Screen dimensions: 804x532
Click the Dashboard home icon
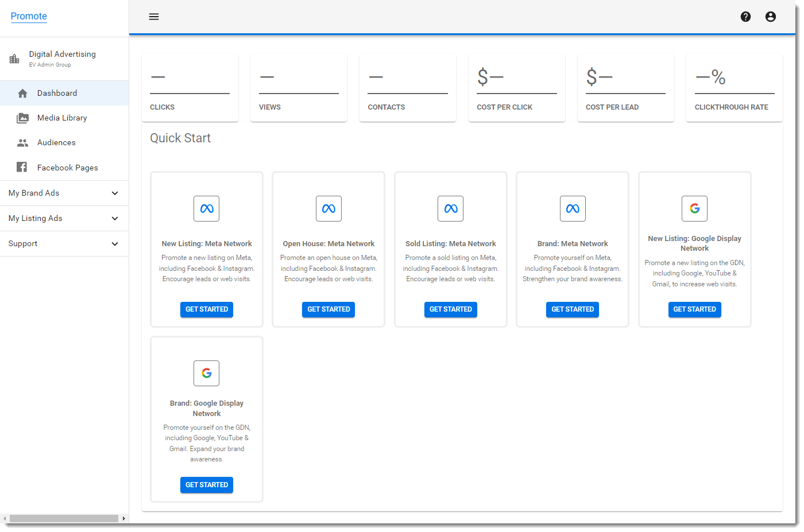coord(22,93)
